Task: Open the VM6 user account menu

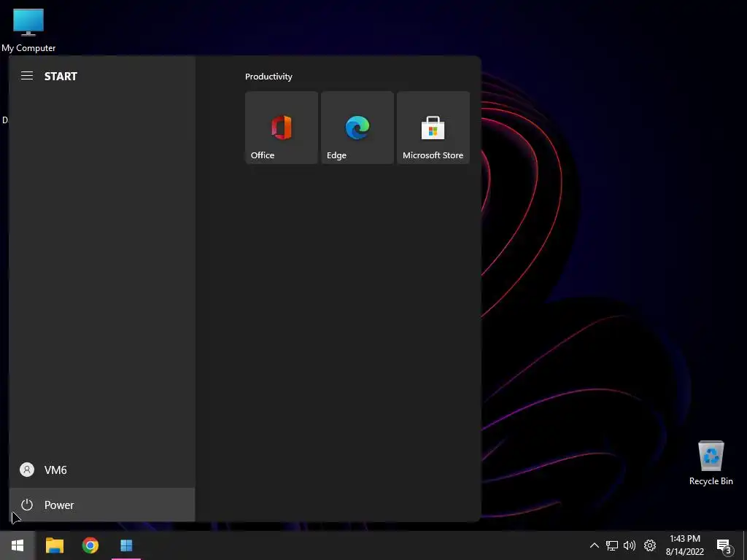Action: coord(102,470)
